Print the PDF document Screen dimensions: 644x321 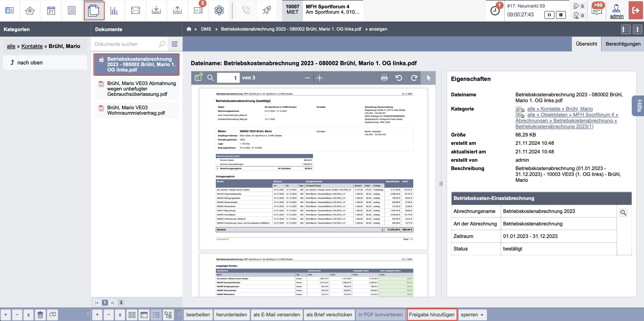click(384, 78)
